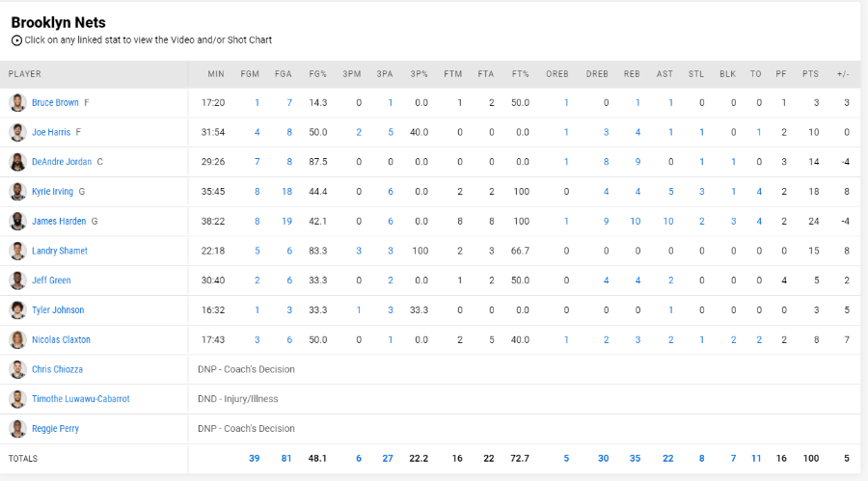Open Timothe Luwawu-Cabarrot player link

[81, 399]
